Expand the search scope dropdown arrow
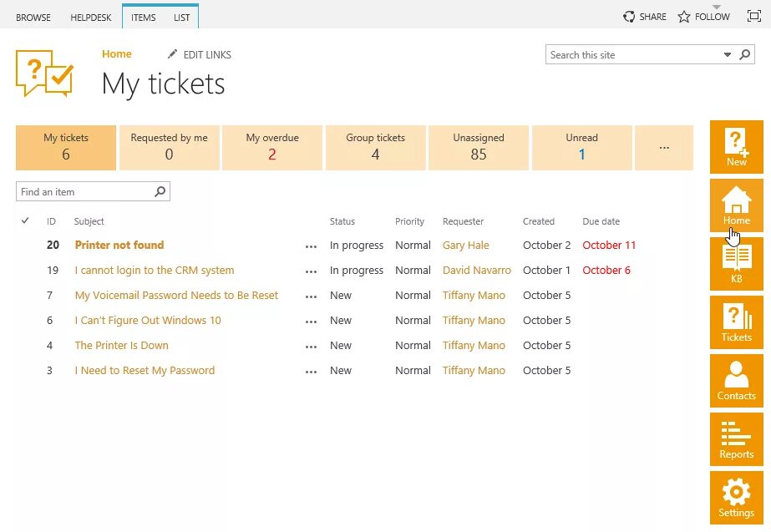 click(x=727, y=55)
